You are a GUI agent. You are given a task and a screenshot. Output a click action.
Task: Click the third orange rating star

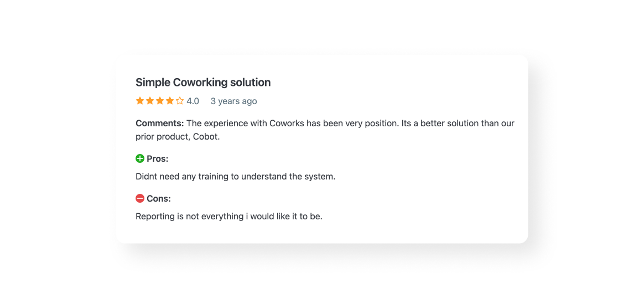[x=160, y=101]
